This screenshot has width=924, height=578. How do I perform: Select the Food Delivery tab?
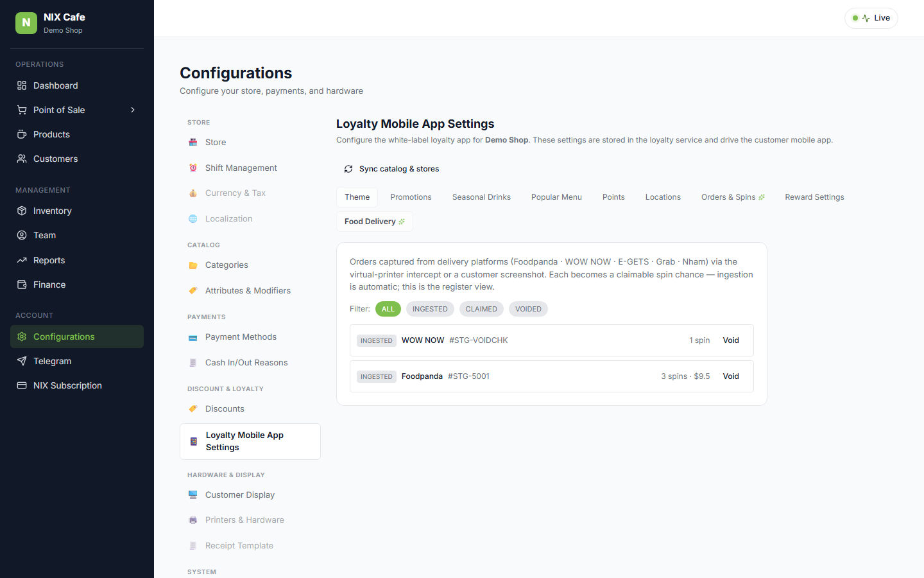(375, 222)
